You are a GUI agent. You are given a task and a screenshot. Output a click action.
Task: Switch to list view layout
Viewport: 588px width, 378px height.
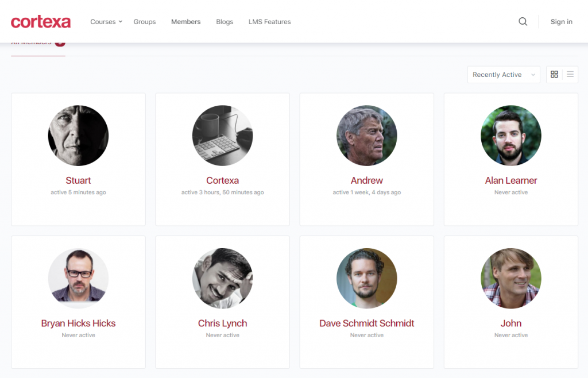(x=570, y=75)
